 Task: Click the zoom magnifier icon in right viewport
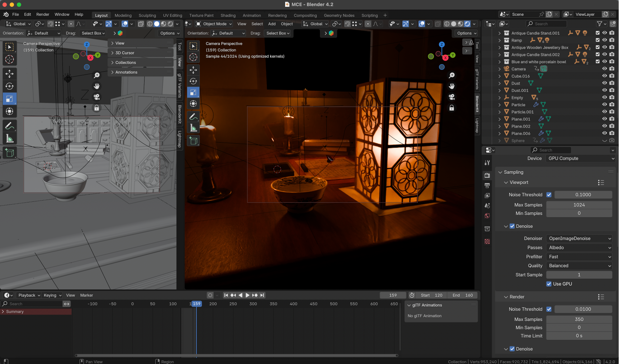pos(452,75)
